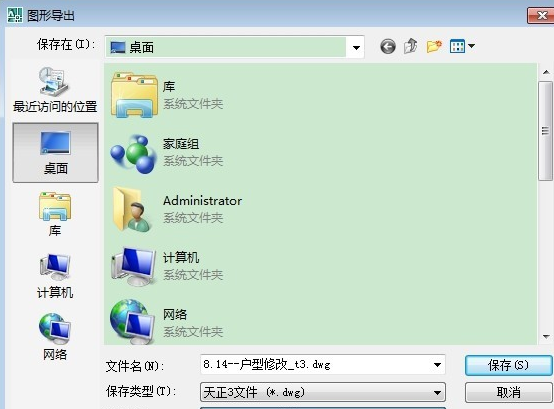The height and width of the screenshot is (409, 554).
Task: Click the file list scrollbar thumb
Action: tap(546, 131)
